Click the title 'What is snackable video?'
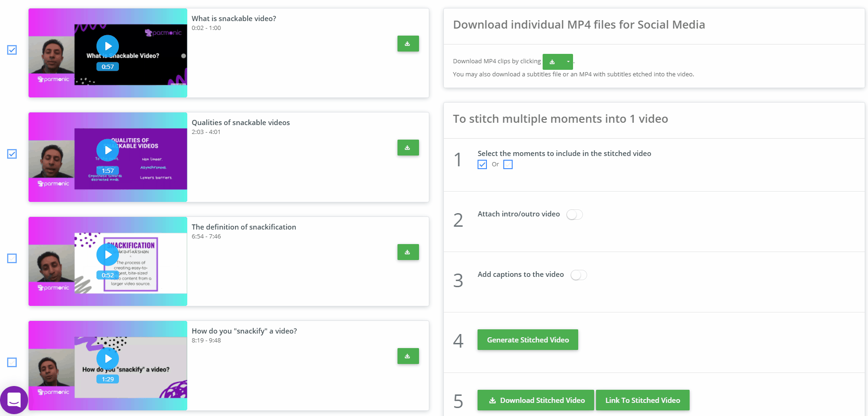The image size is (868, 416). pos(234,19)
